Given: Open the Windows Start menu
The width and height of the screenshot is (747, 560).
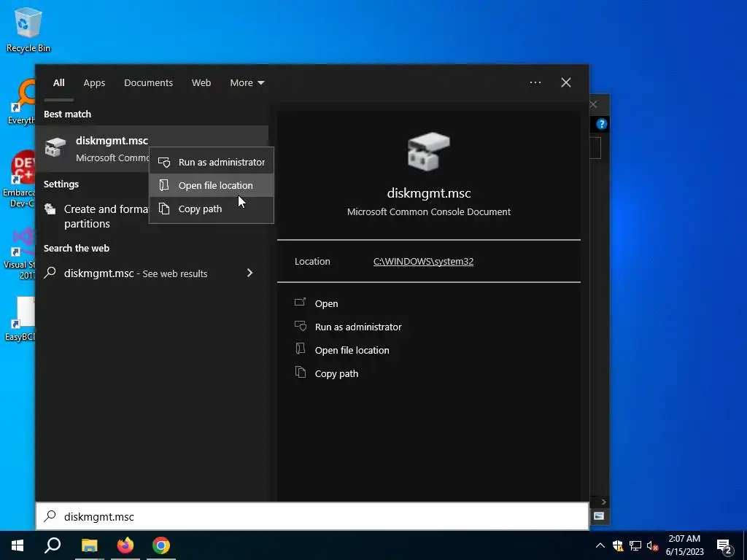Looking at the screenshot, I should pyautogui.click(x=18, y=545).
